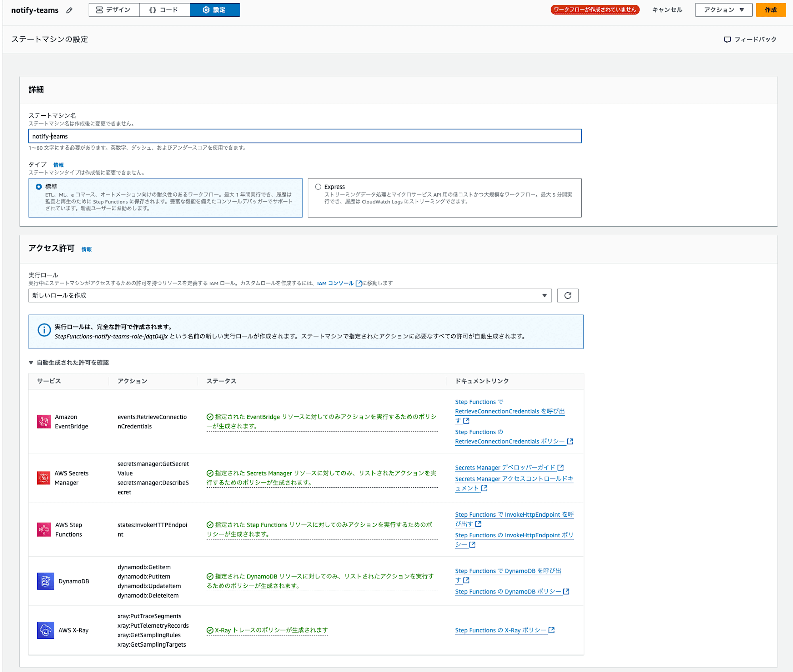Screen dimensions: 793x672
Task: Click the external link icon beside IAM コンソール
Action: coord(358,283)
